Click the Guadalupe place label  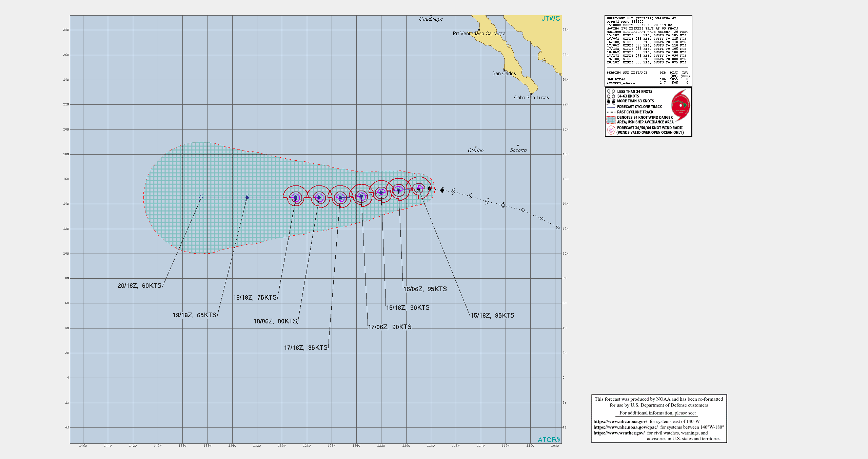431,19
